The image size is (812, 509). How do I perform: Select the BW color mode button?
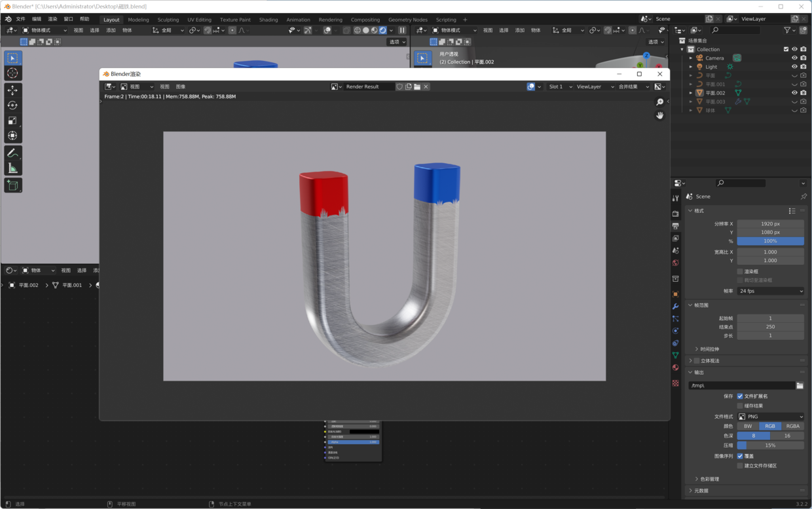pos(748,426)
